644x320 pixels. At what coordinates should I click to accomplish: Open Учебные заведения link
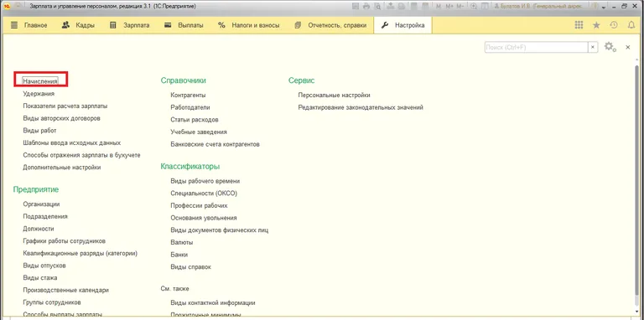pos(199,132)
